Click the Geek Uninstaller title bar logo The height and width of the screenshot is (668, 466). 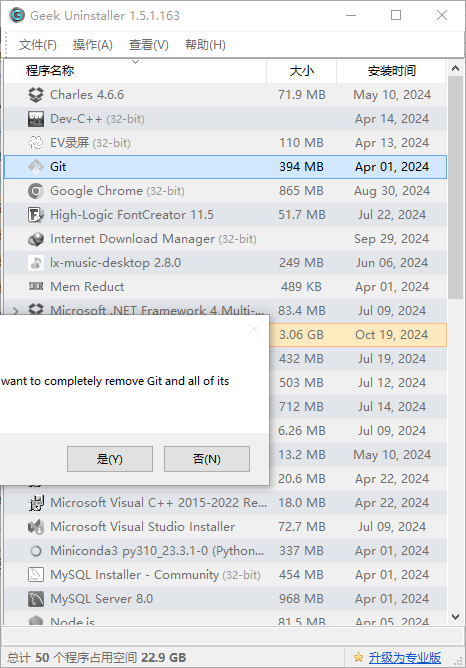pos(17,15)
